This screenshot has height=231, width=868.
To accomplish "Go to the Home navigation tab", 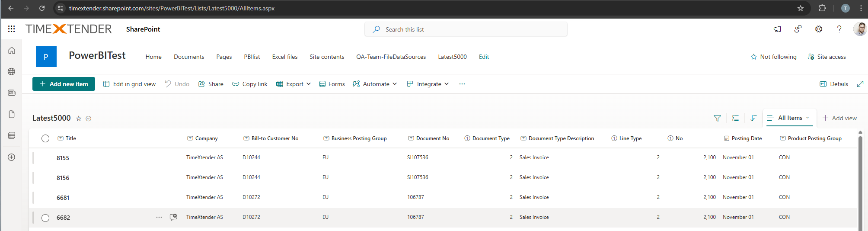I will (153, 57).
